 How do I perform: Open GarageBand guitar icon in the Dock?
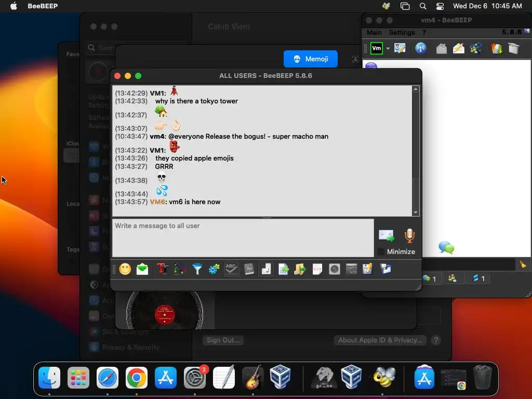point(253,378)
